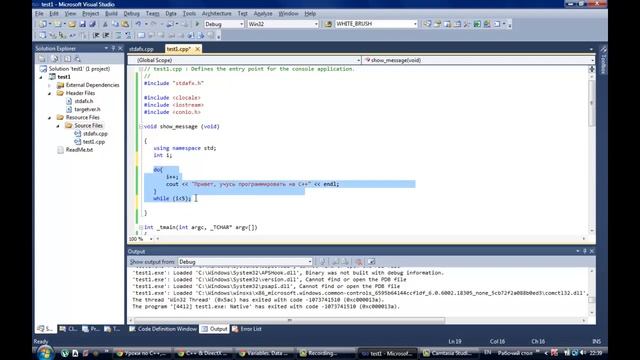Open the (Global Scope) dropdown
This screenshot has height=360, width=640.
pos(358,60)
